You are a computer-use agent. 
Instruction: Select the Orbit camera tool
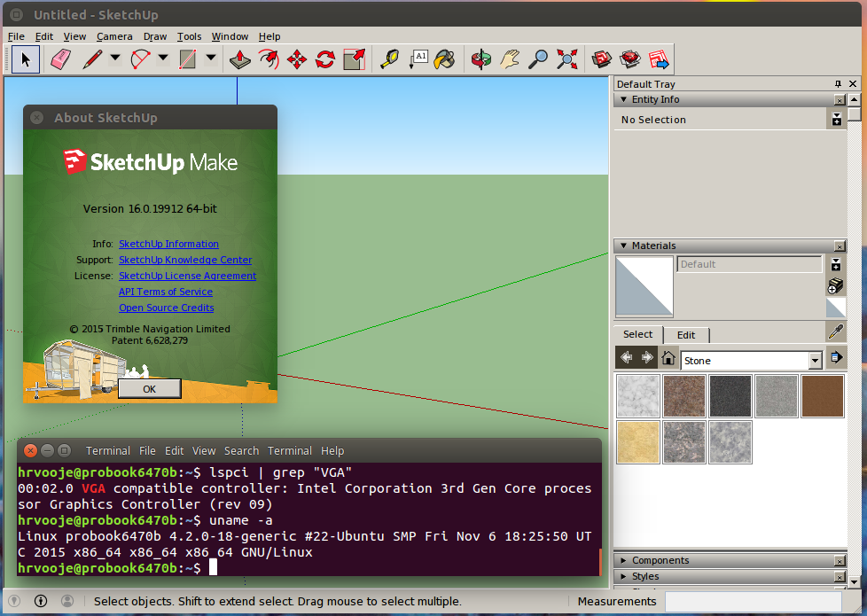(481, 59)
